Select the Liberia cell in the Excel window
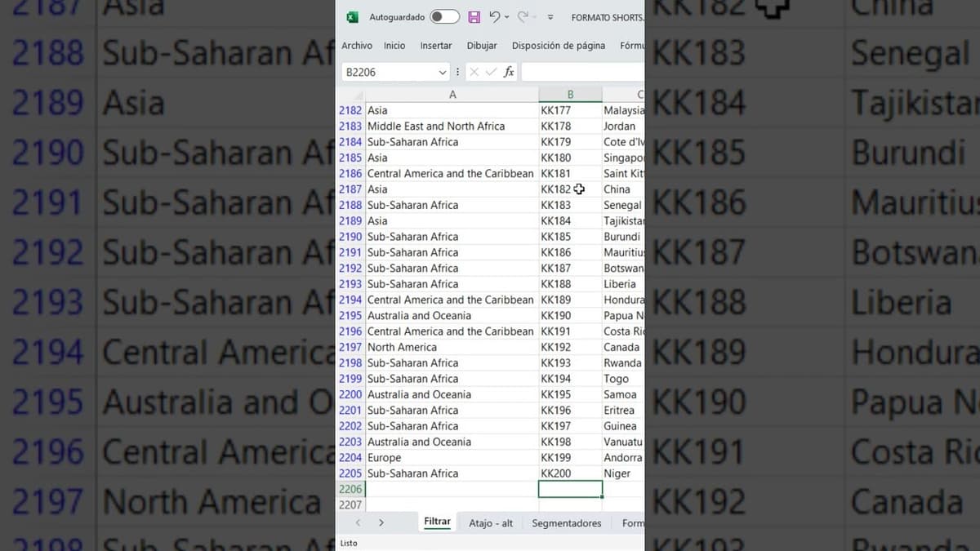This screenshot has width=980, height=551. [623, 284]
